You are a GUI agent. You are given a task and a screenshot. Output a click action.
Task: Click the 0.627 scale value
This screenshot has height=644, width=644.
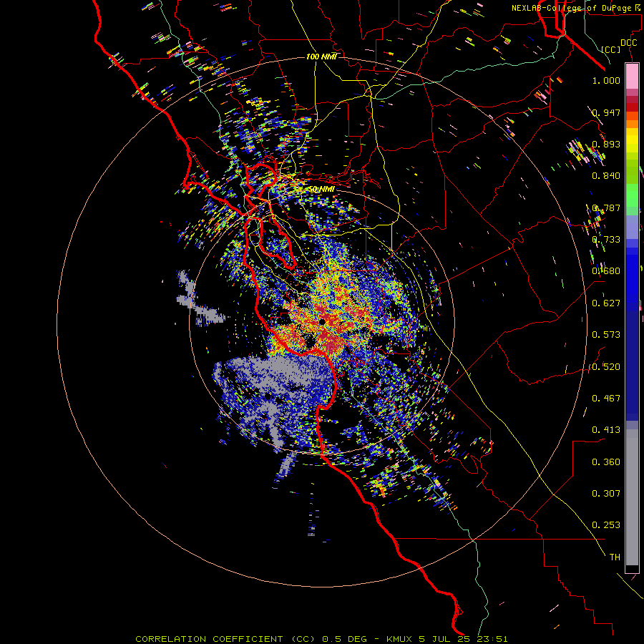click(606, 303)
